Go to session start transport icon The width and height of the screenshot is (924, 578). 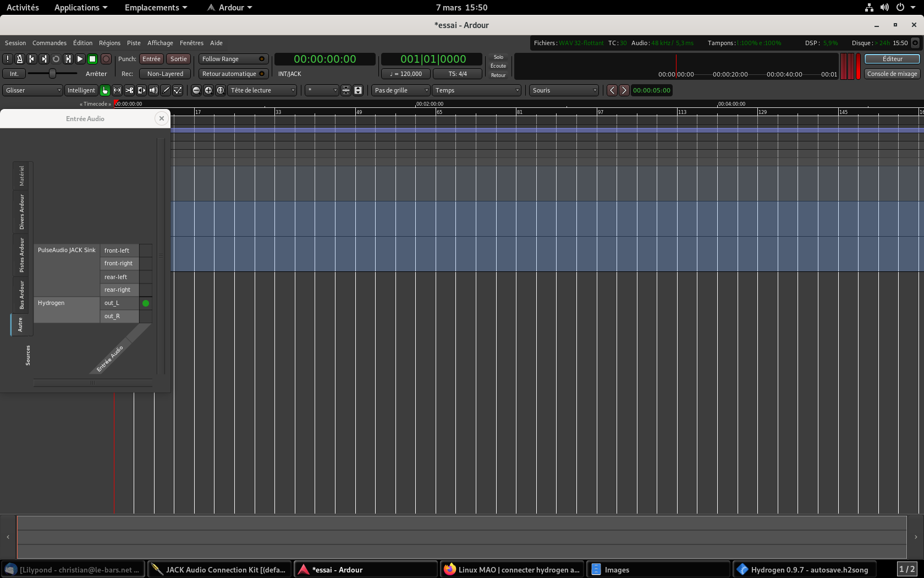coord(32,59)
